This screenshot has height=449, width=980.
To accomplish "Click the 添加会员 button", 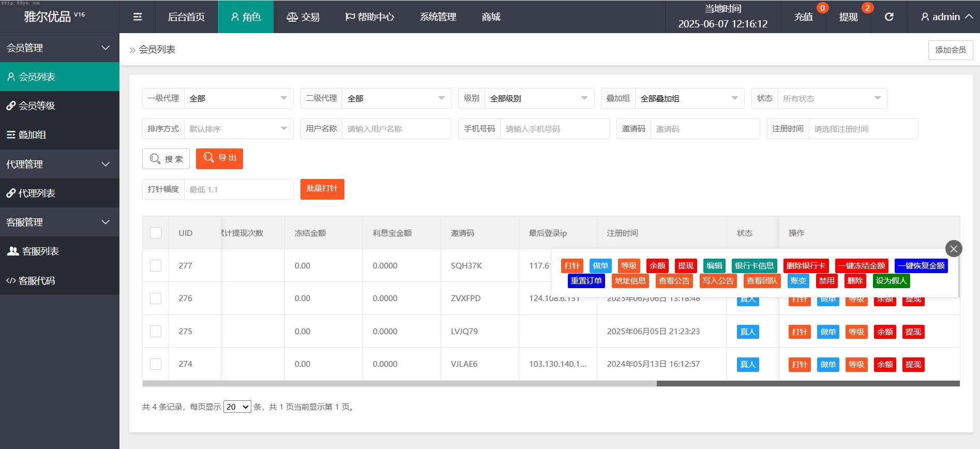I will 950,50.
